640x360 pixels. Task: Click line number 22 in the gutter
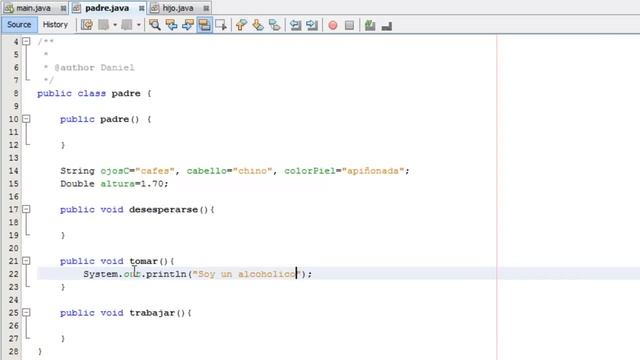(x=13, y=274)
